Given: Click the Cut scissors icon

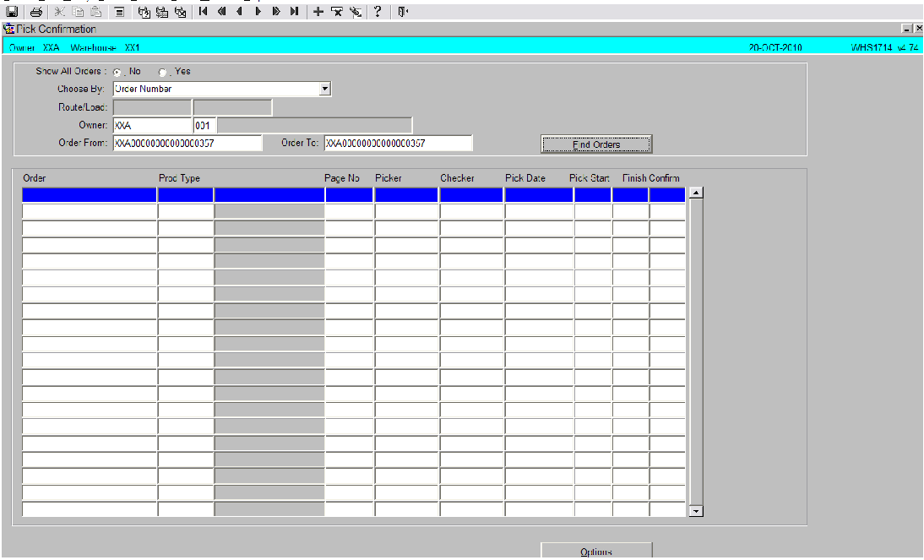Looking at the screenshot, I should click(x=59, y=12).
